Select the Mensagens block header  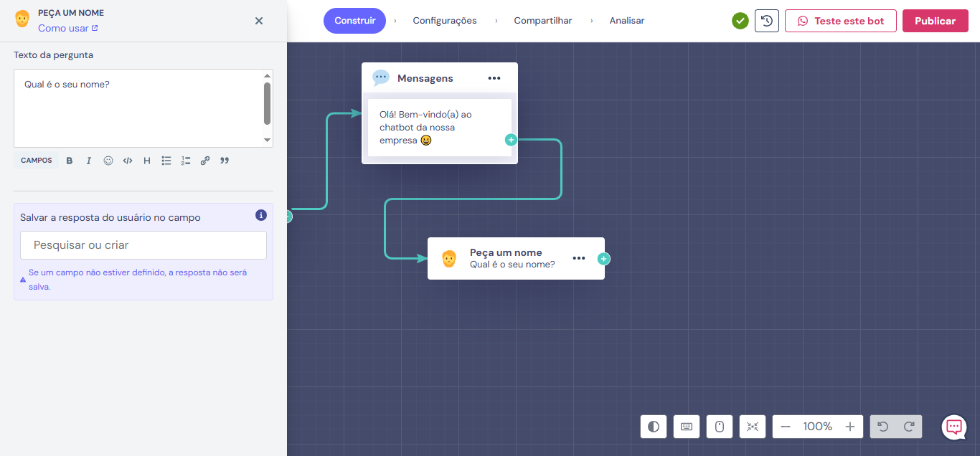click(x=439, y=78)
